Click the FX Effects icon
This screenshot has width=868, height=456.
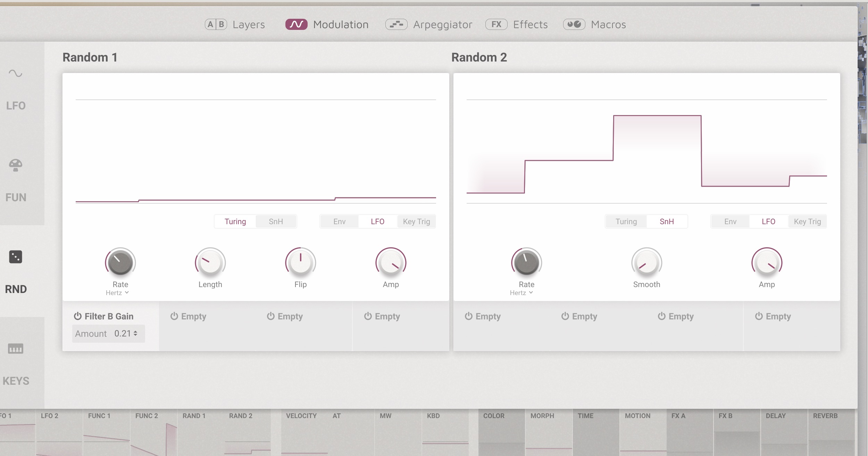(x=496, y=24)
